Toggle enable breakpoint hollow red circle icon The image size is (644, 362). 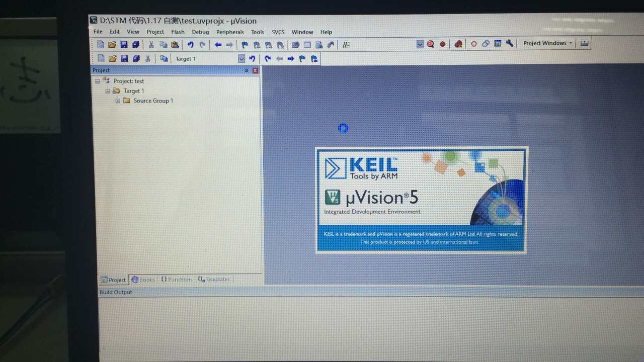point(474,44)
